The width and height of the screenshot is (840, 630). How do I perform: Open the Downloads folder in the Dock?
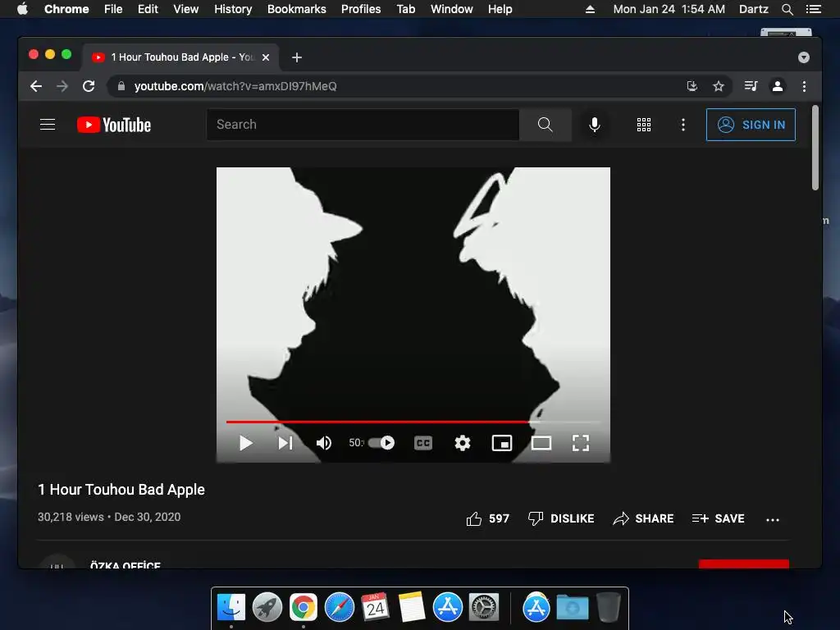click(x=573, y=608)
